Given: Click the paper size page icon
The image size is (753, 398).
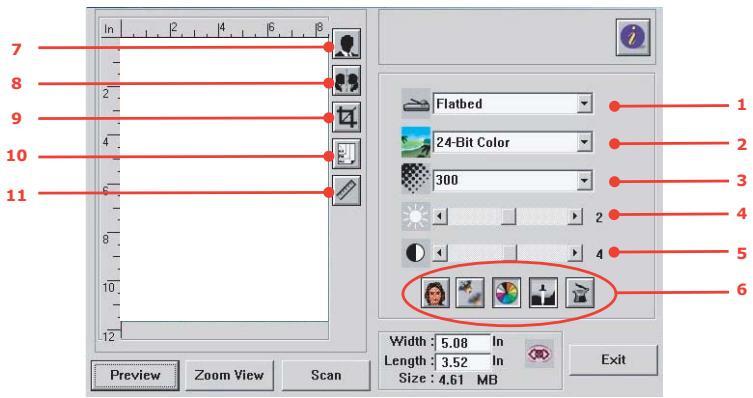Looking at the screenshot, I should click(346, 154).
